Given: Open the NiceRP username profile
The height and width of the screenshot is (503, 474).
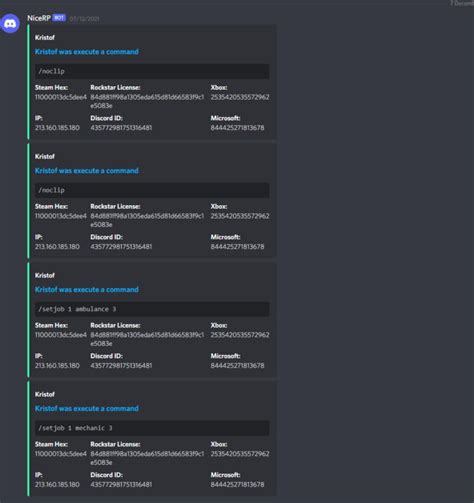Looking at the screenshot, I should click(x=39, y=18).
